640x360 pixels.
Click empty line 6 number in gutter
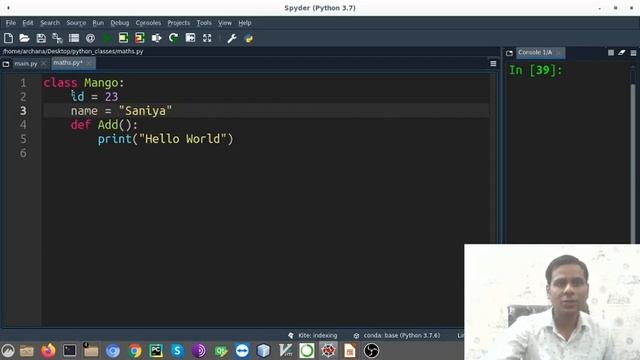[23, 153]
